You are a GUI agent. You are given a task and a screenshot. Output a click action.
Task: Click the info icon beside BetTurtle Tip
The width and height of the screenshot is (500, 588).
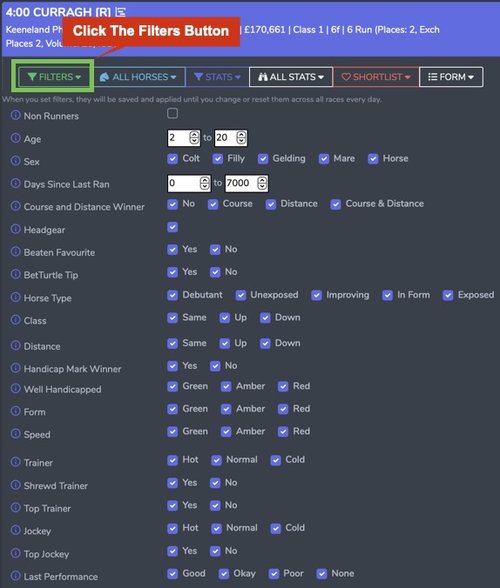pyautogui.click(x=15, y=274)
